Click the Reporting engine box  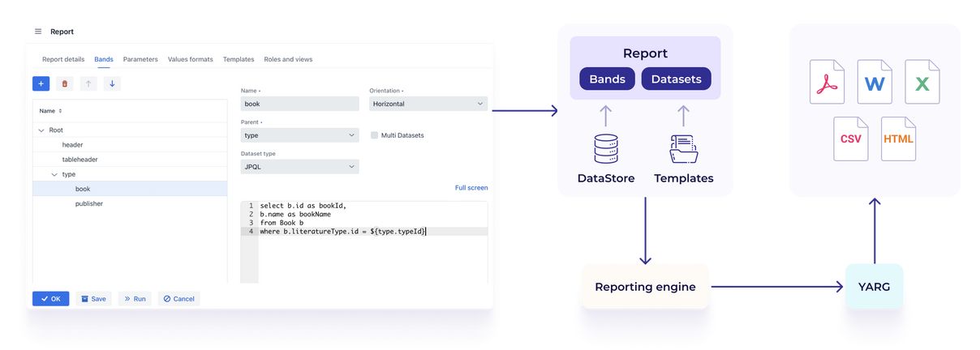[645, 287]
